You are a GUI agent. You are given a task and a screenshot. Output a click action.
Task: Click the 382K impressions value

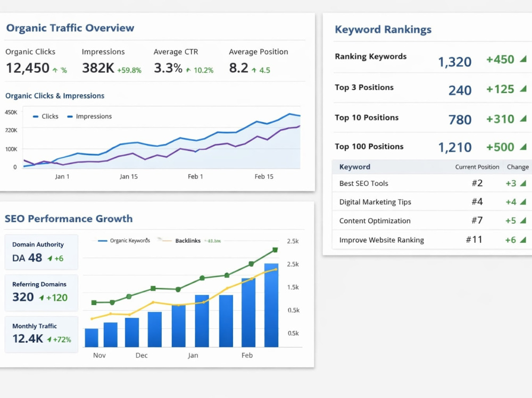pyautogui.click(x=98, y=68)
